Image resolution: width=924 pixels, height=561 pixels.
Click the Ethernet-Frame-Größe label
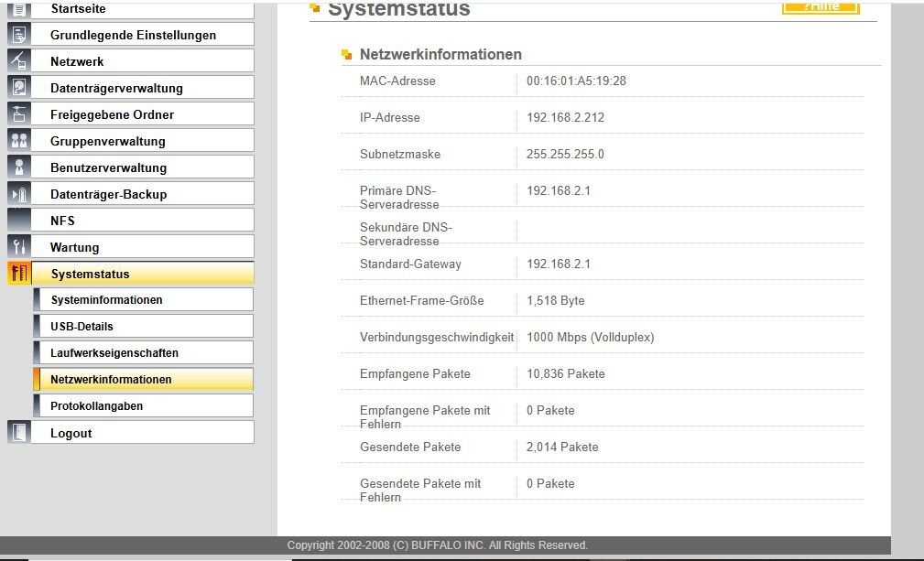point(421,300)
